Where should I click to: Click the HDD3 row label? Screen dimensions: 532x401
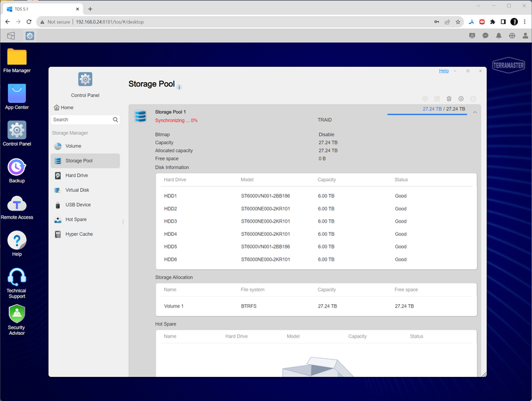coord(170,221)
